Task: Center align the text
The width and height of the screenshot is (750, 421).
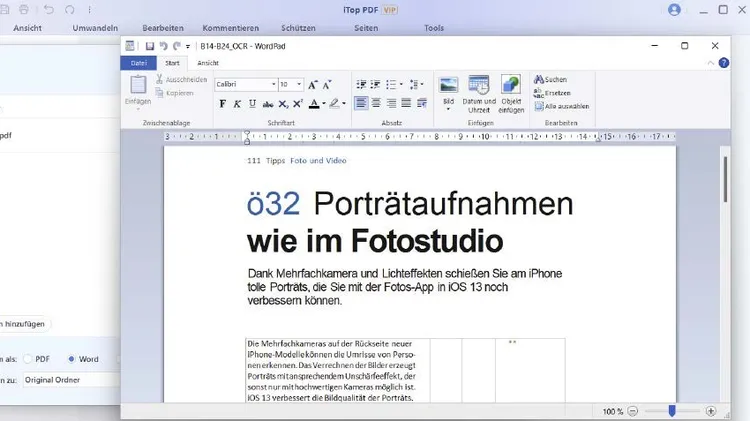Action: (376, 103)
